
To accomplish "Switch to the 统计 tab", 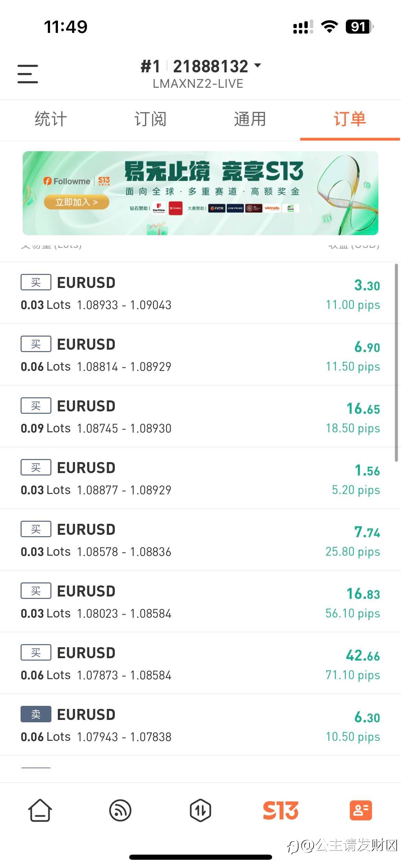I will (50, 119).
